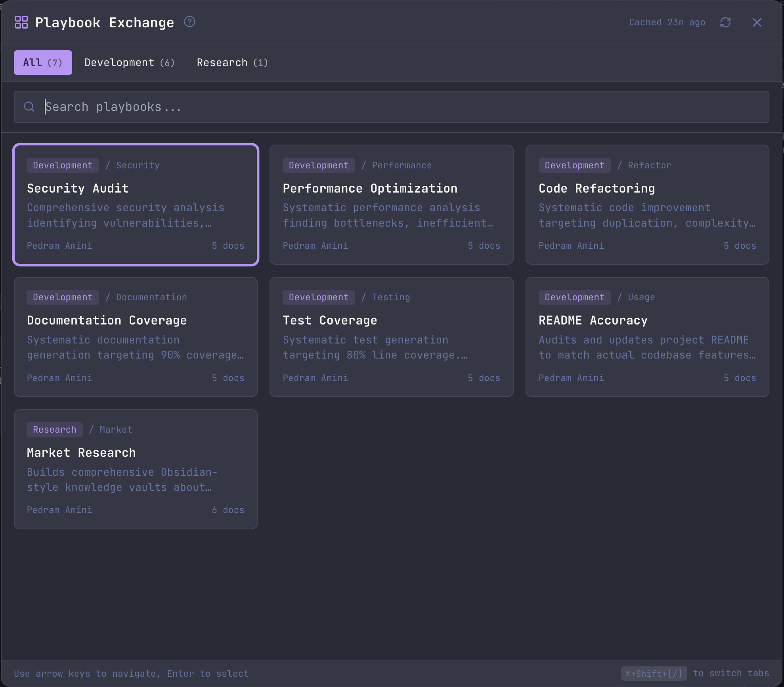Switch to the All tab
The image size is (784, 687).
[x=43, y=63]
